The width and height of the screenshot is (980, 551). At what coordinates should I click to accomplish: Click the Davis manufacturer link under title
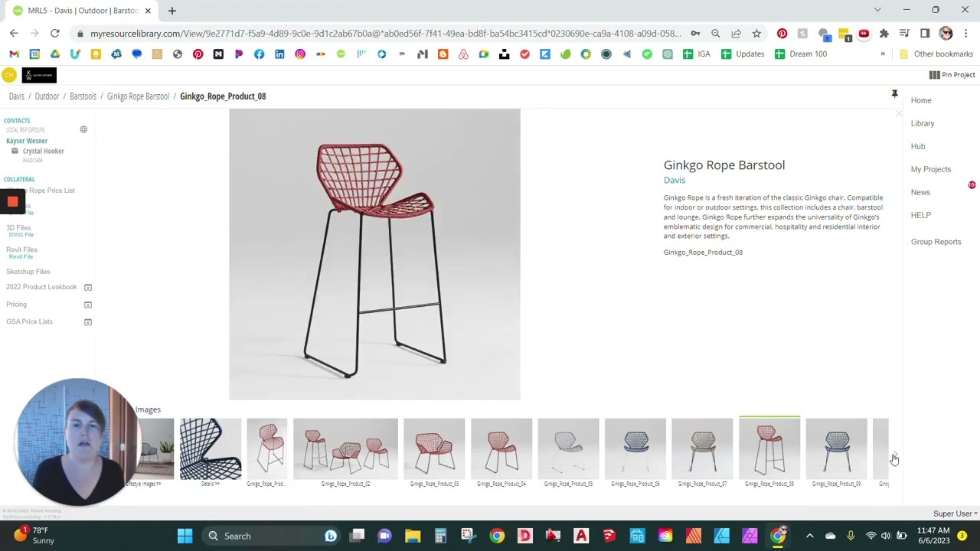[x=675, y=181]
